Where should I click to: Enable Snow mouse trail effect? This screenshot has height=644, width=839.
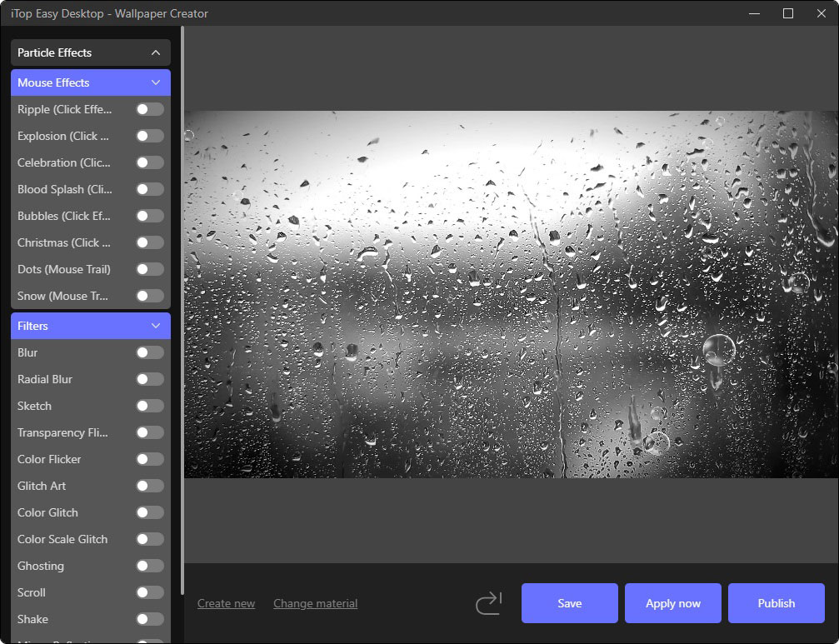click(x=150, y=296)
